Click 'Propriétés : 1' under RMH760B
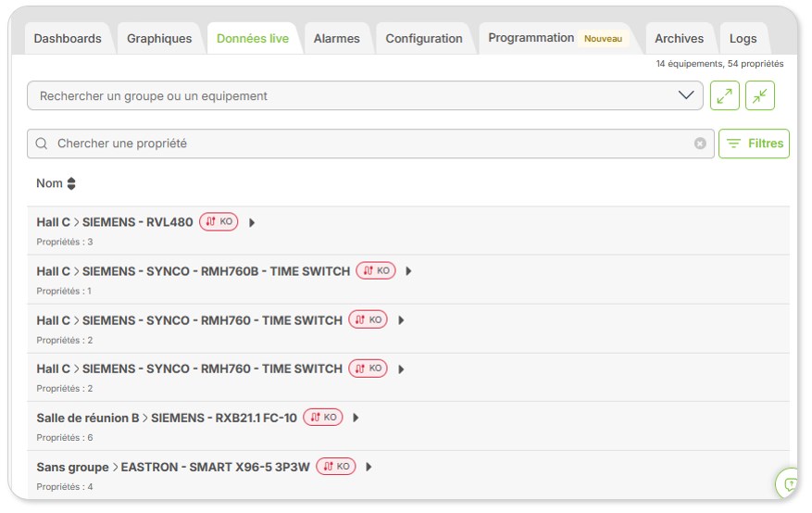This screenshot has height=513, width=812. pyautogui.click(x=64, y=291)
